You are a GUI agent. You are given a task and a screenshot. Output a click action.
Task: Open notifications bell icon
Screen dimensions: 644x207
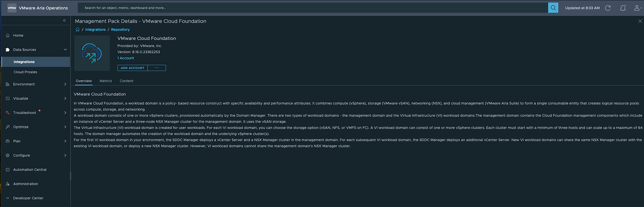point(623,8)
